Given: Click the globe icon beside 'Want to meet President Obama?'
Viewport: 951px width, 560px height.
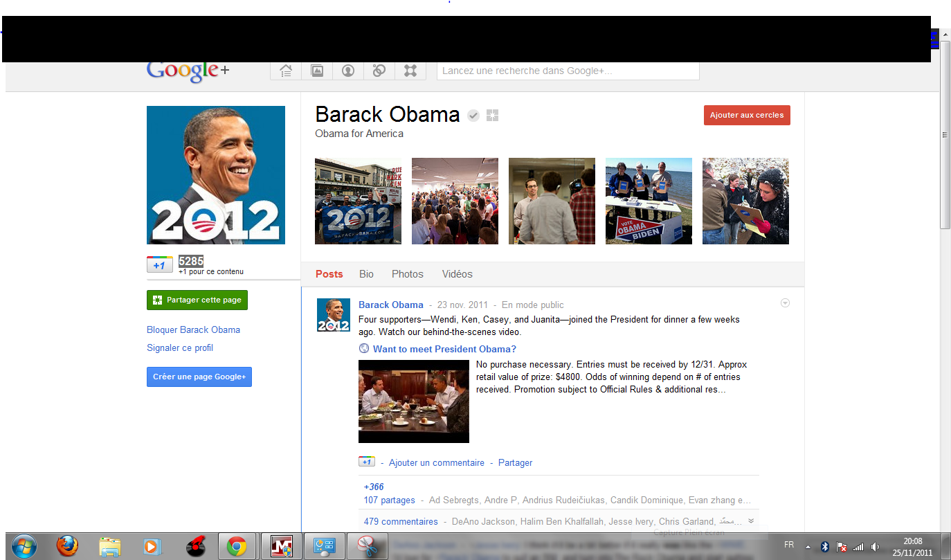Looking at the screenshot, I should pos(364,349).
